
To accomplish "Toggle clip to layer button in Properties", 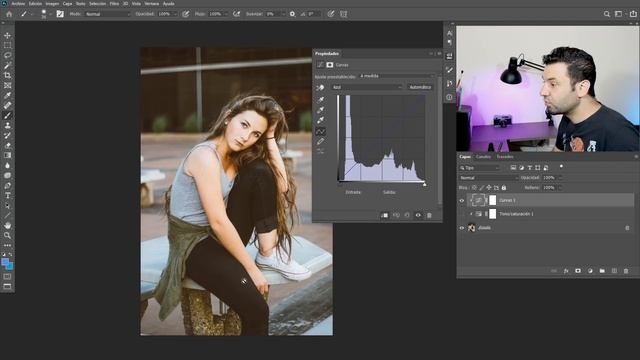I will pyautogui.click(x=384, y=215).
